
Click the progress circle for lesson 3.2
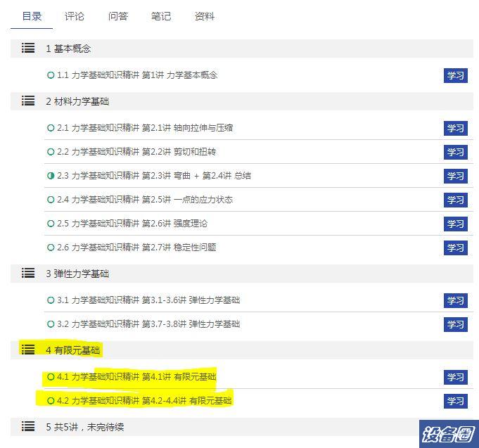click(x=51, y=324)
